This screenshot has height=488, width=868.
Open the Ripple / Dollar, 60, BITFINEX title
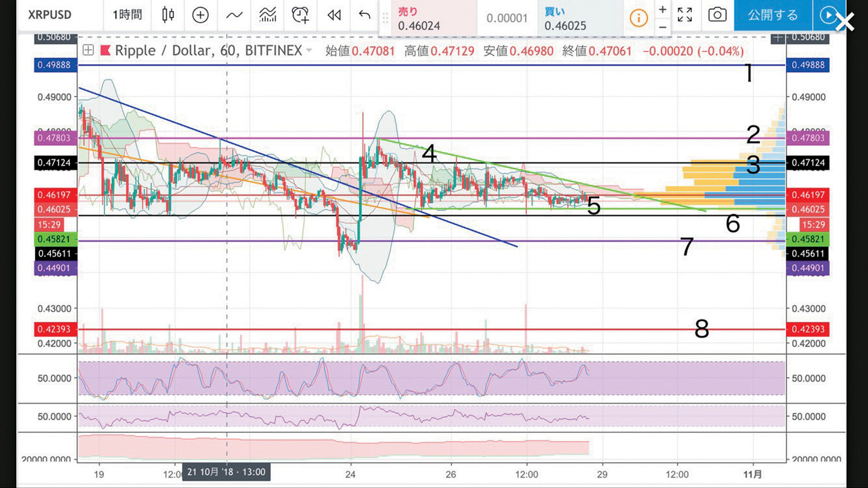pos(208,51)
